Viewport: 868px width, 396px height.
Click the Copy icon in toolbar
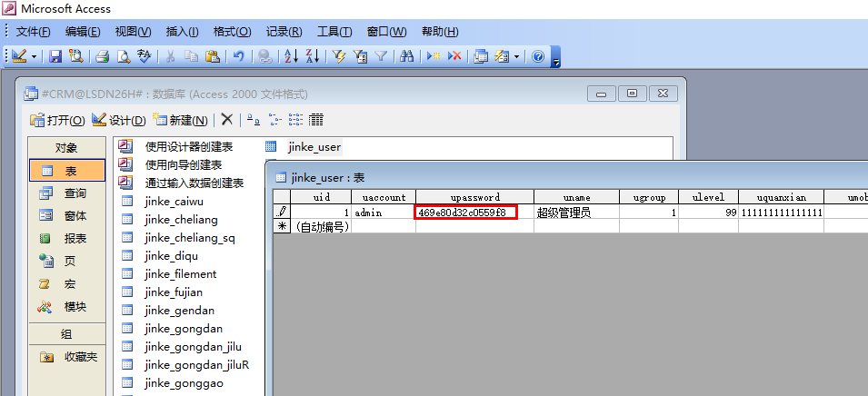(x=191, y=56)
